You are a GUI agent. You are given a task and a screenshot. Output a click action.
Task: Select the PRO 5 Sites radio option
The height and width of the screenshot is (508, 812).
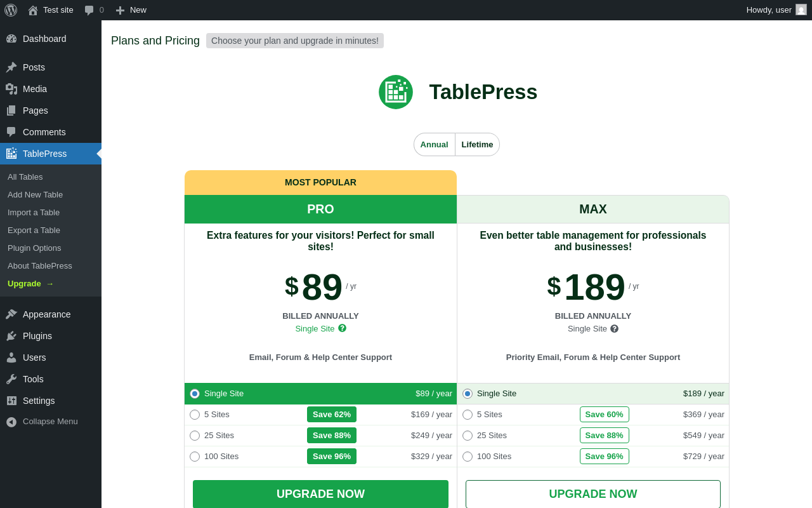[195, 415]
